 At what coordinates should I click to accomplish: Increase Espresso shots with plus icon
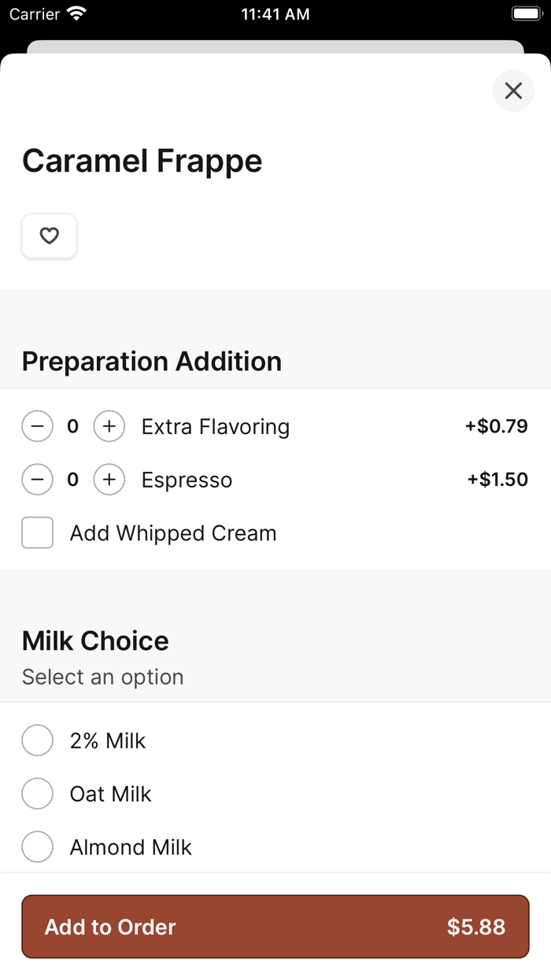[109, 480]
